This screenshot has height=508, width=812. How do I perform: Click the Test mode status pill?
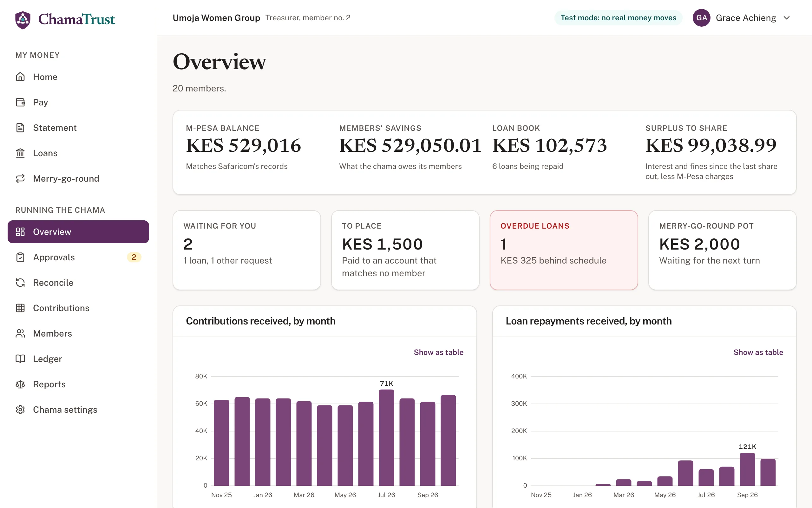point(618,18)
